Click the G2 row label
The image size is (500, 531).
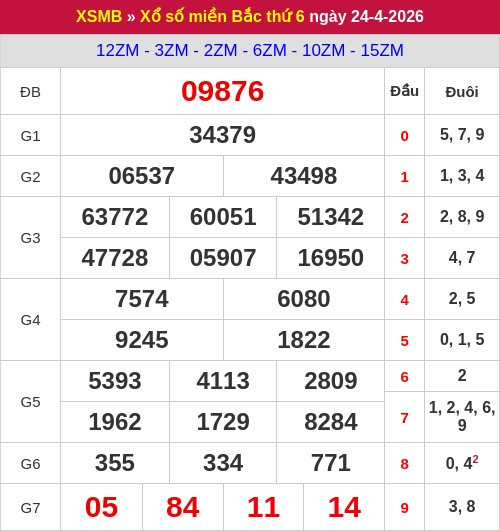[30, 177]
